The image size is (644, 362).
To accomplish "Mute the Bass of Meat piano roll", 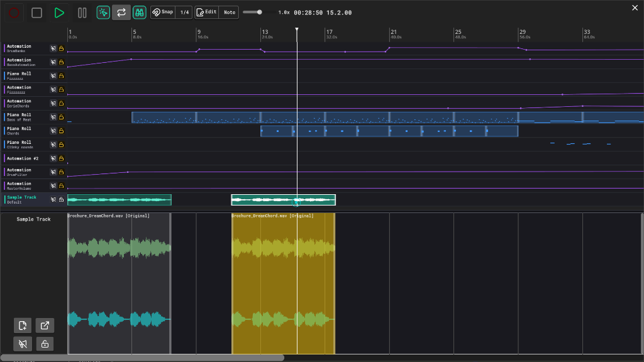I will [x=53, y=117].
